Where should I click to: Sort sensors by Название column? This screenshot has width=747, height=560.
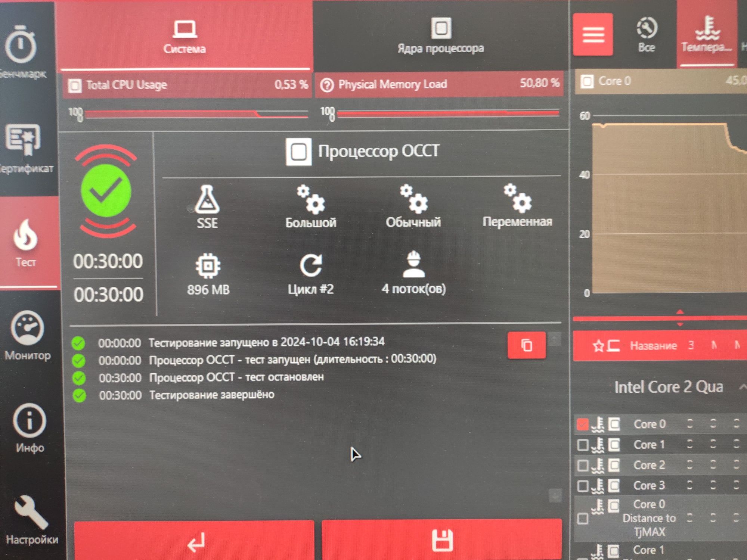click(653, 346)
